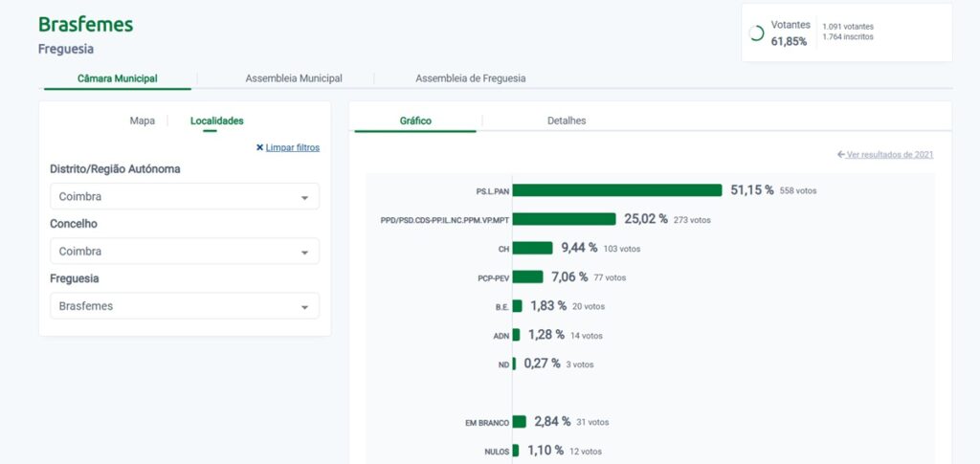Image resolution: width=980 pixels, height=464 pixels.
Task: Click the CH party result bar
Action: (532, 248)
